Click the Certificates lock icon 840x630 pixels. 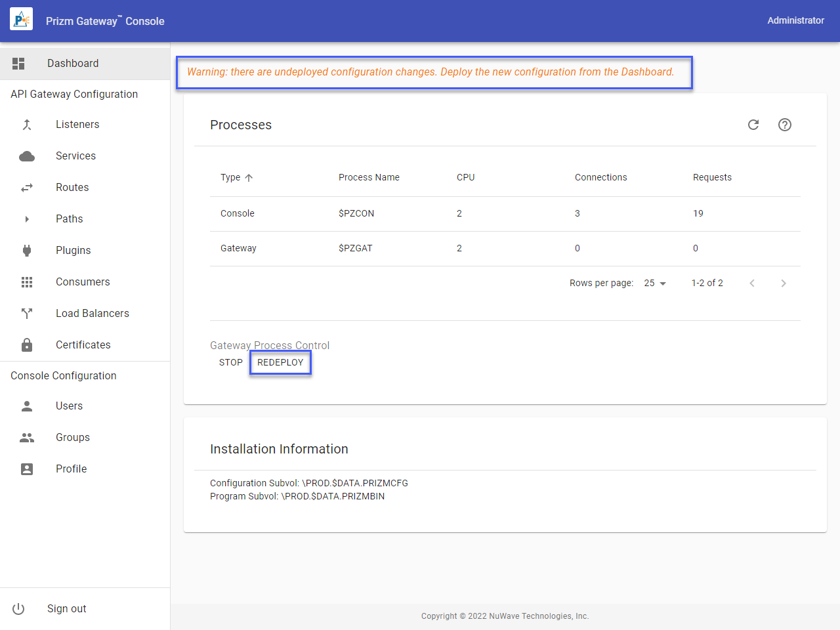(27, 345)
